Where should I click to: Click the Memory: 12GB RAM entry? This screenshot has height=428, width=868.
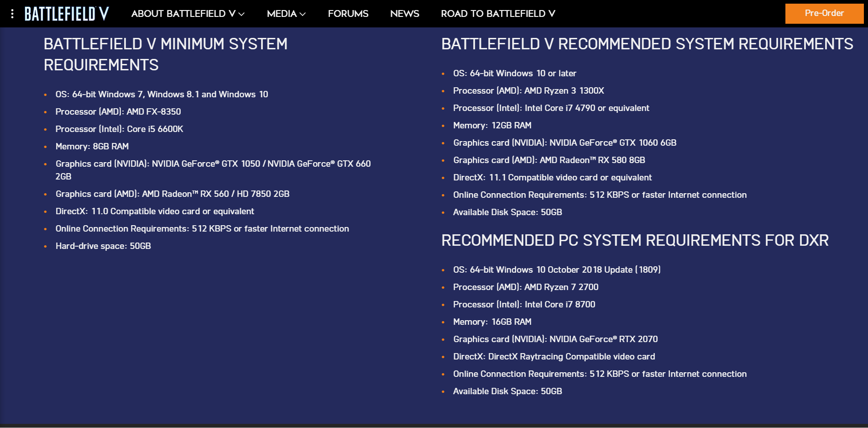[492, 125]
